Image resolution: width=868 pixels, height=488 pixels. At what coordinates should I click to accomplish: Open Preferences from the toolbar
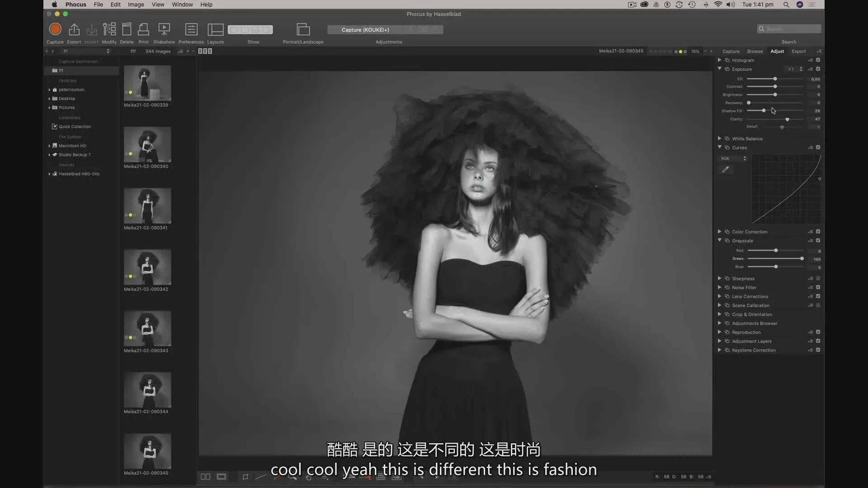click(191, 29)
